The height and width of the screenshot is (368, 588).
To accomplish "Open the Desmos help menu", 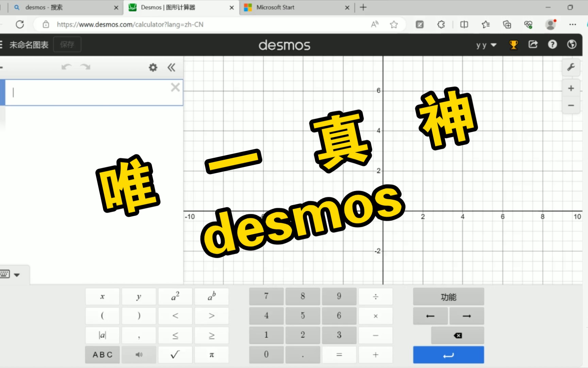I will pos(552,44).
